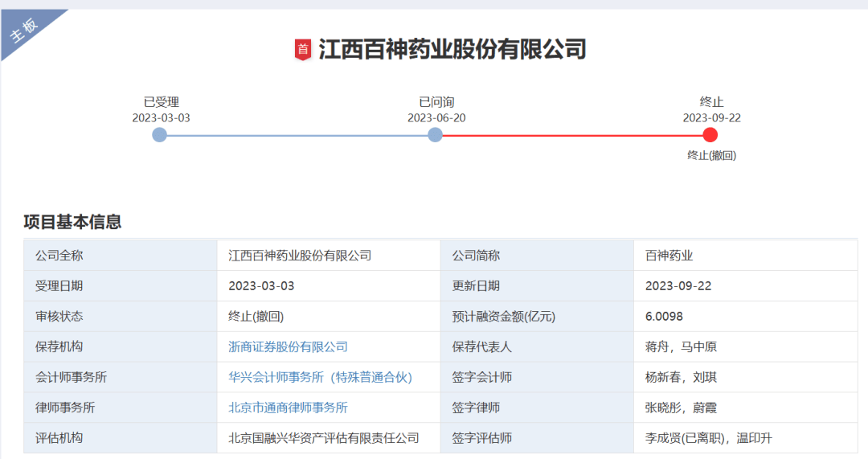Click the red 终止 timeline dot
868x459 pixels.
coord(710,135)
